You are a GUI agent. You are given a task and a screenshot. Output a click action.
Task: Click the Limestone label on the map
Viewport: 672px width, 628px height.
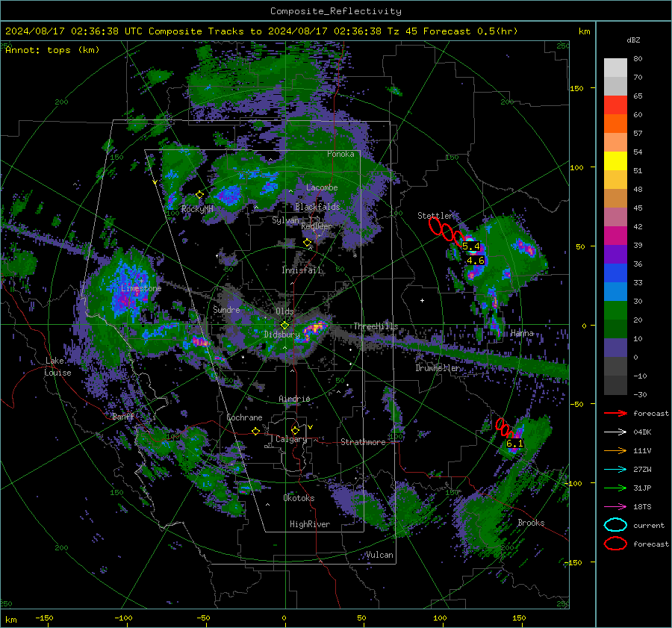click(x=141, y=288)
